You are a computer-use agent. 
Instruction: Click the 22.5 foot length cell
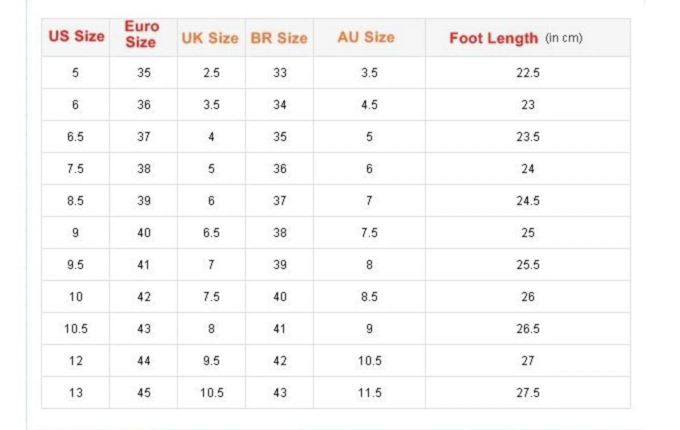point(528,72)
